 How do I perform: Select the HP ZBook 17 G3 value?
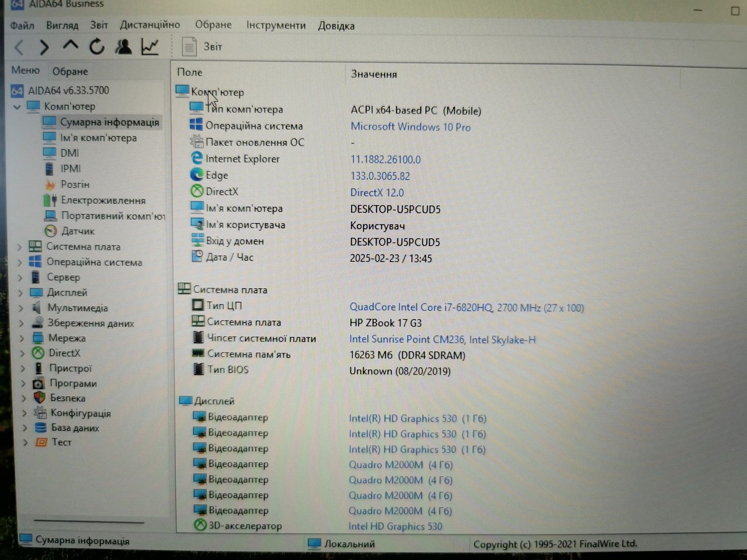[x=385, y=323]
